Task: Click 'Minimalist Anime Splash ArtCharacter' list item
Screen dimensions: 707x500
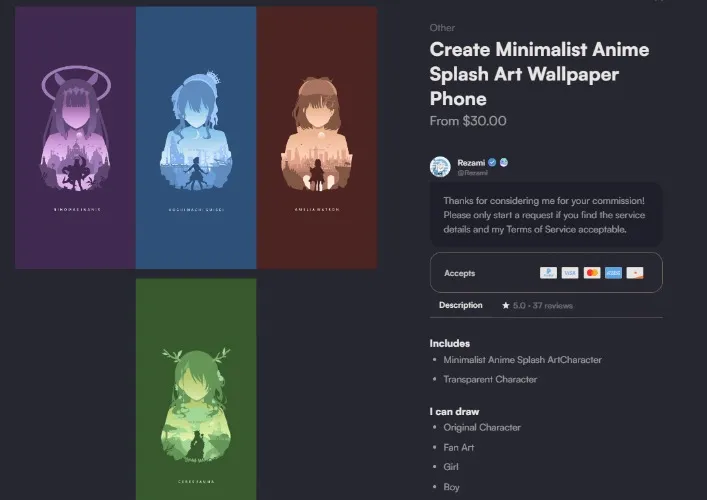Action: [x=522, y=360]
